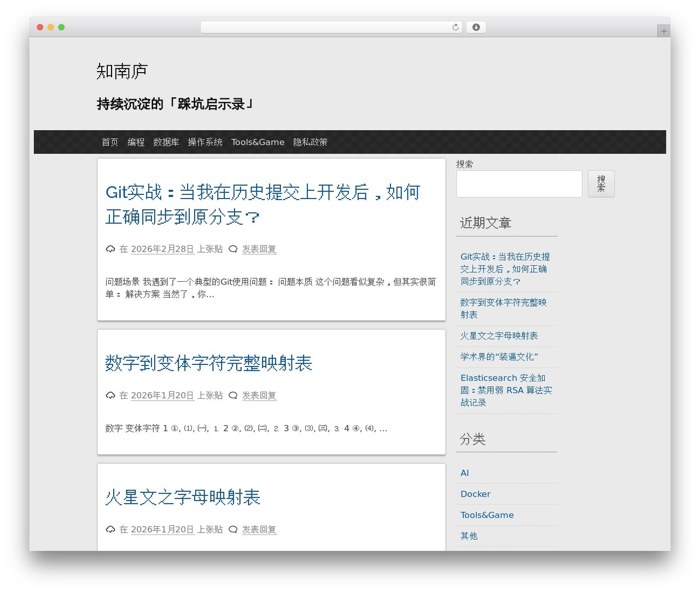Click the 知南庐 site title
Screen dimensions: 700x593
pyautogui.click(x=122, y=71)
